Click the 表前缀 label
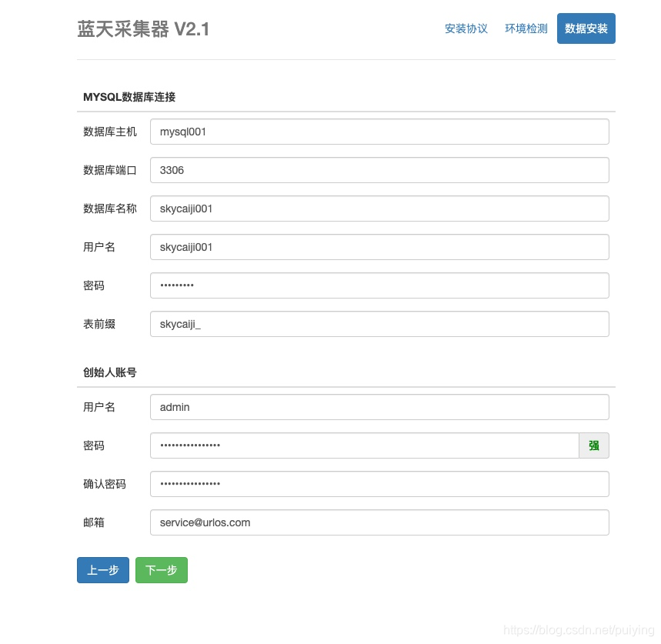This screenshot has height=644, width=661. pos(99,324)
